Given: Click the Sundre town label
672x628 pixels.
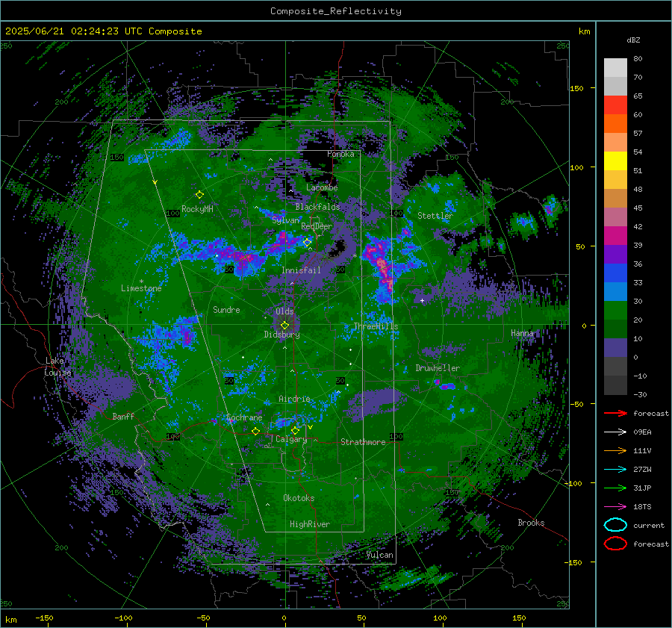Looking at the screenshot, I should coord(226,309).
